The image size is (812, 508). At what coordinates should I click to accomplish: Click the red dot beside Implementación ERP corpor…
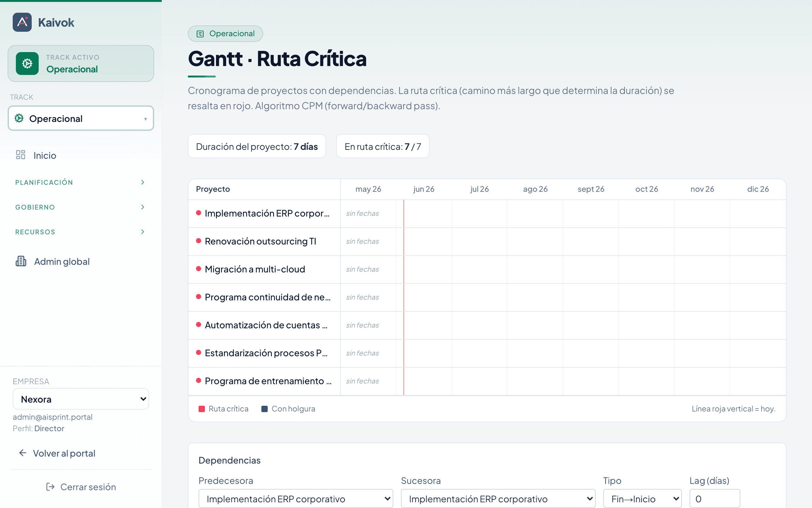(x=198, y=213)
